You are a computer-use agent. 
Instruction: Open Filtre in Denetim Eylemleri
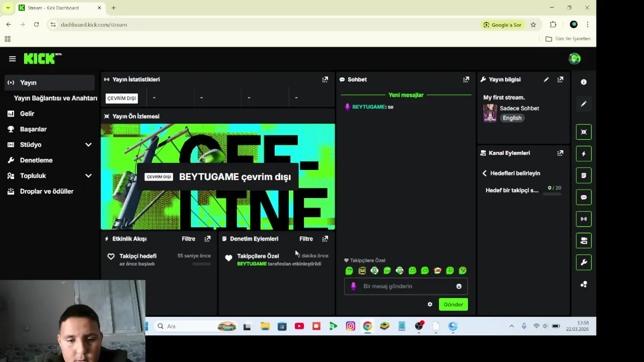tap(306, 239)
